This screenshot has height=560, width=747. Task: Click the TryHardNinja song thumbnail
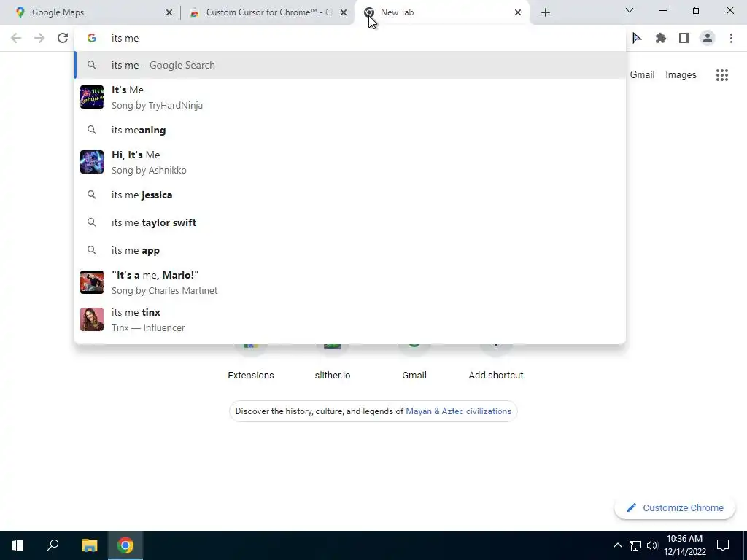point(92,97)
